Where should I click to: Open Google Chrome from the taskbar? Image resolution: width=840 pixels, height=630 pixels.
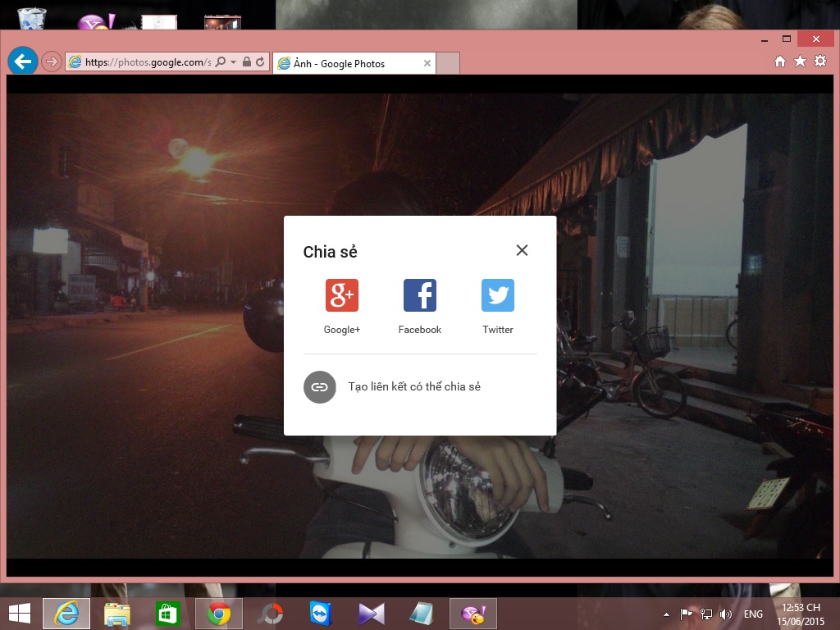(x=218, y=614)
